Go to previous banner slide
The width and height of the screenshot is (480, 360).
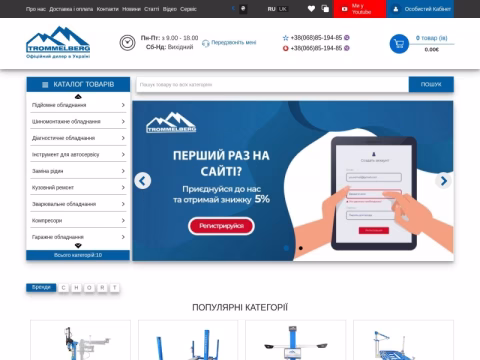pos(143,181)
